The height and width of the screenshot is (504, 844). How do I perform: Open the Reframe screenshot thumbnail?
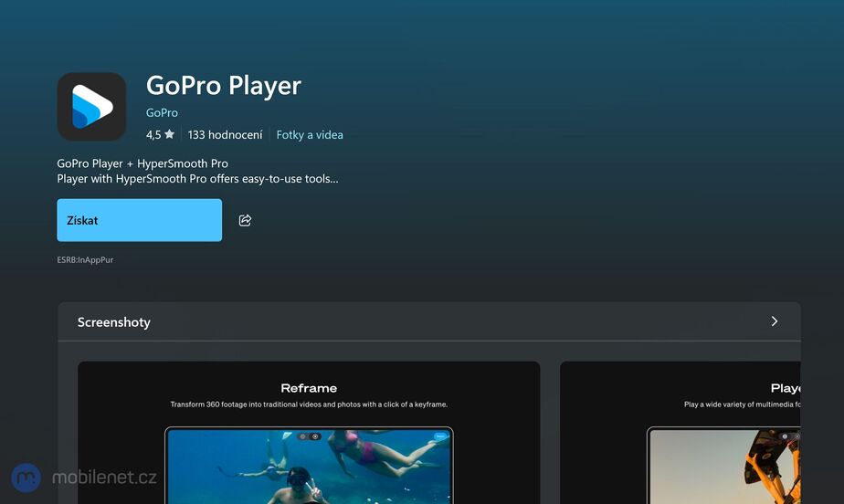309,433
